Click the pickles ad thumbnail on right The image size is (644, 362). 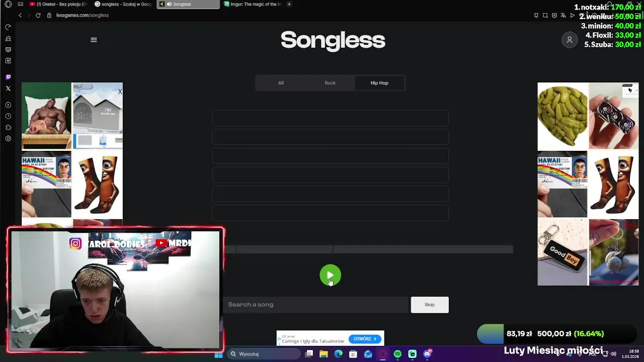click(x=562, y=116)
